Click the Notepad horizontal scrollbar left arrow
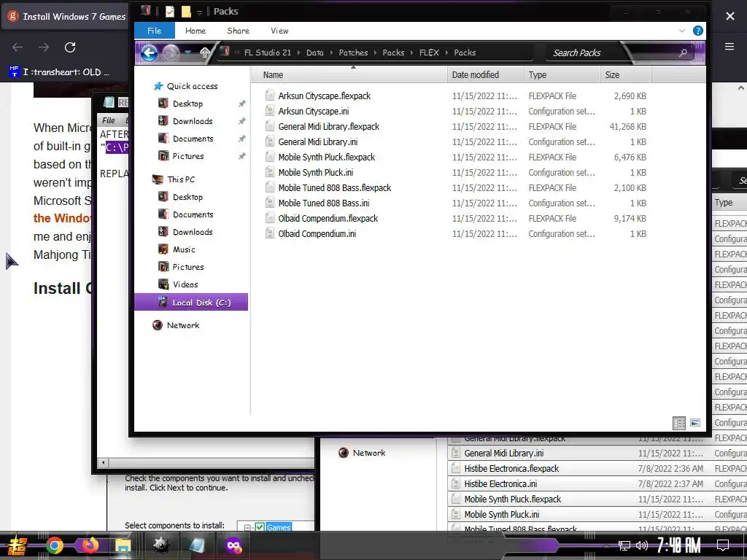This screenshot has width=747, height=560. click(x=104, y=462)
